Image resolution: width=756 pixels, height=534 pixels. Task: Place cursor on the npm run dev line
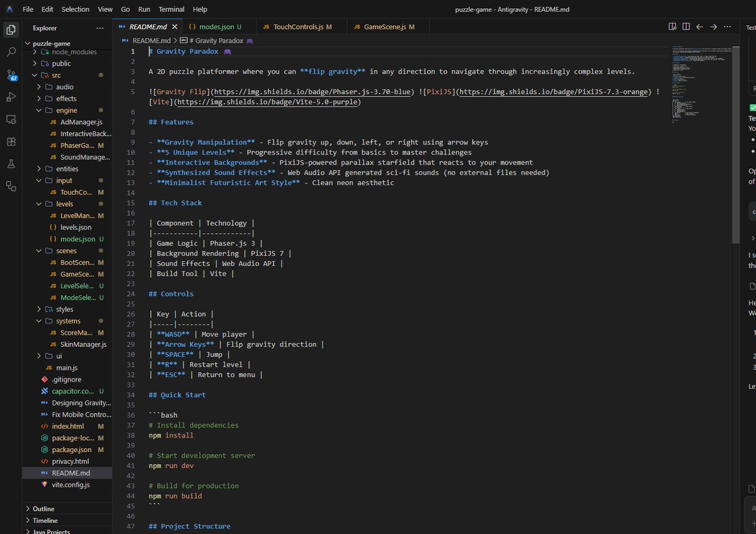coord(171,465)
